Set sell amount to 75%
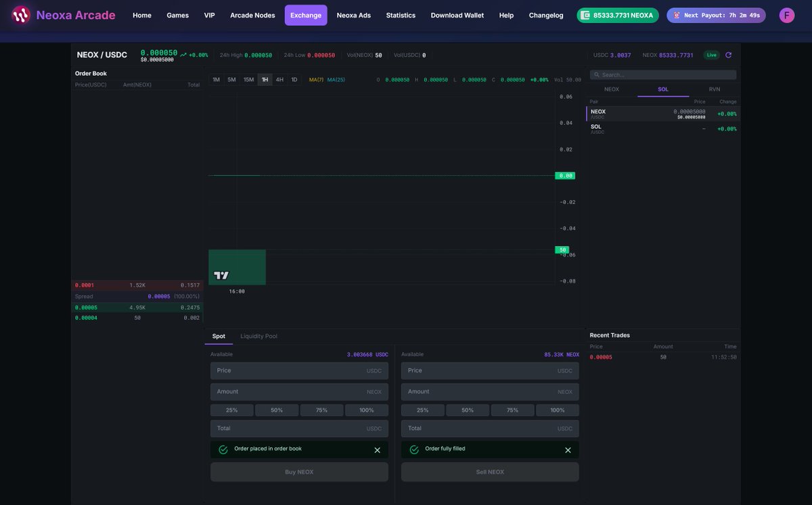 tap(512, 410)
